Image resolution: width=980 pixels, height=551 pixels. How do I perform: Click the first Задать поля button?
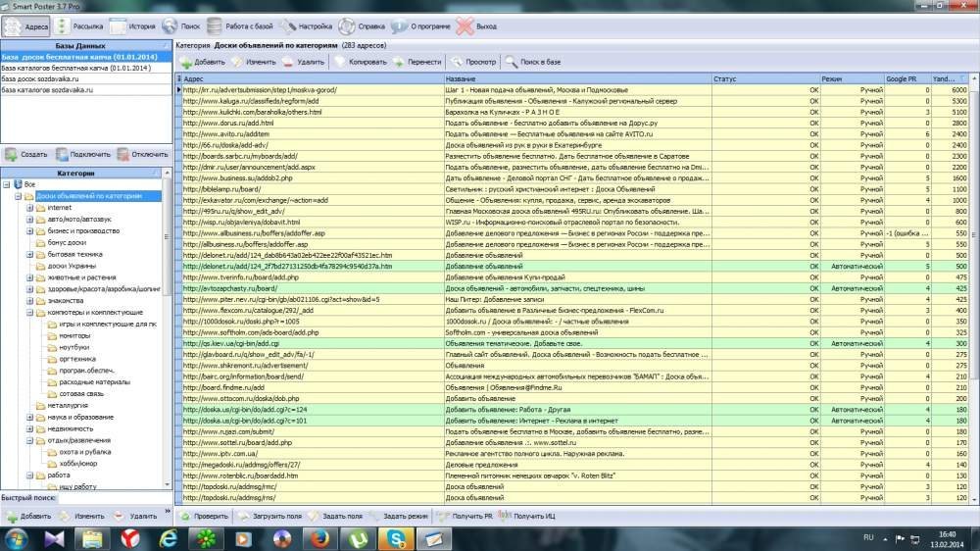pos(335,516)
